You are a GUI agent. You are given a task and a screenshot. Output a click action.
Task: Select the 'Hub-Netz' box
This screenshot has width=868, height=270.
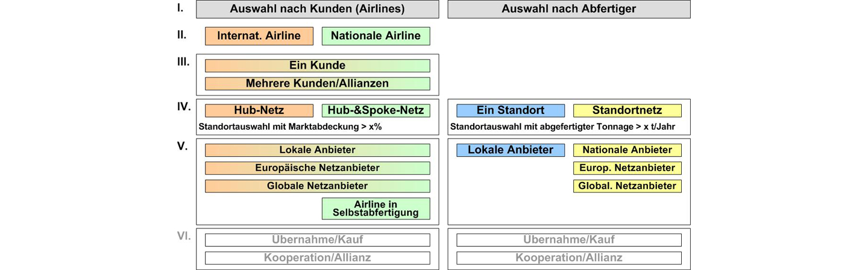click(259, 111)
